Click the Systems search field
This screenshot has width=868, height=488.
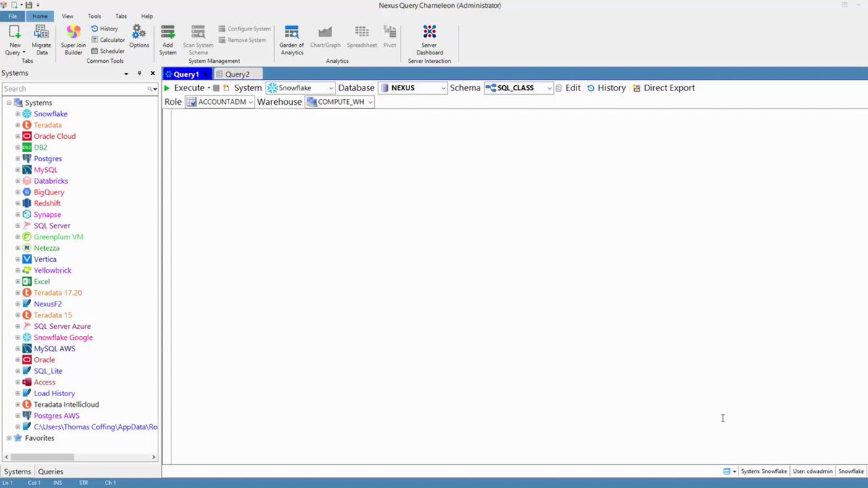(75, 89)
